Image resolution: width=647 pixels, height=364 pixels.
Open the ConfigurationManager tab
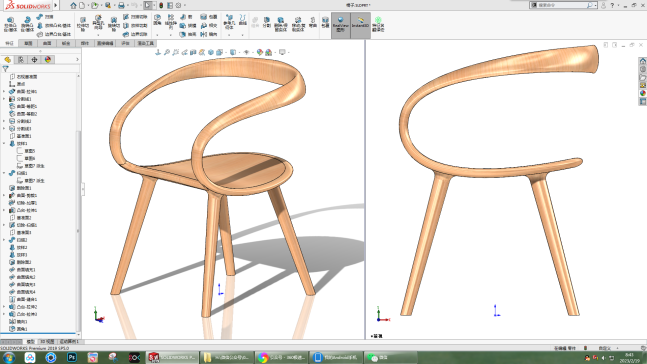(x=34, y=60)
